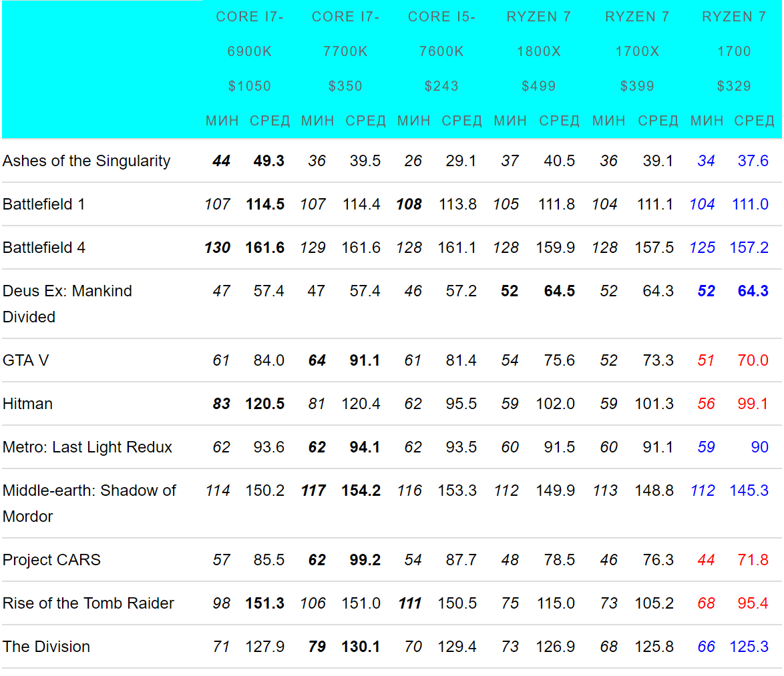Viewport: 784px width, 676px height.
Task: Select the Deus Ex: Mankind Divided row label
Action: click(x=67, y=304)
